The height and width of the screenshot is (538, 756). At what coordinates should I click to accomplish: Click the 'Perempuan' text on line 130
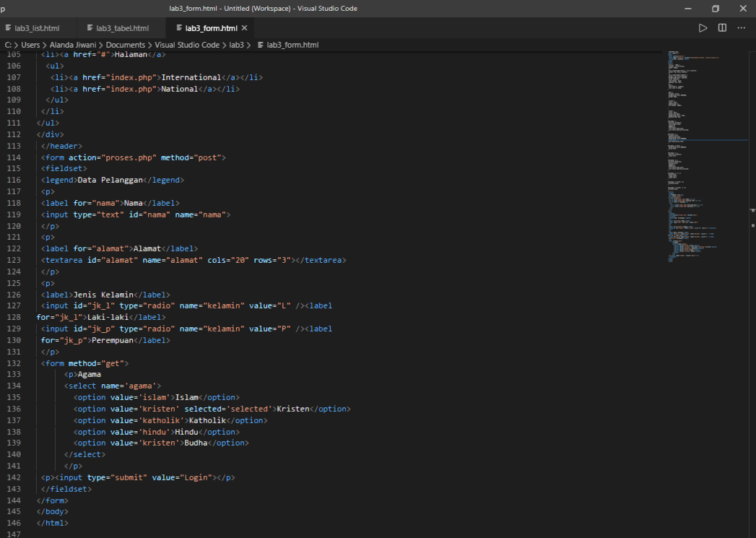(x=113, y=340)
